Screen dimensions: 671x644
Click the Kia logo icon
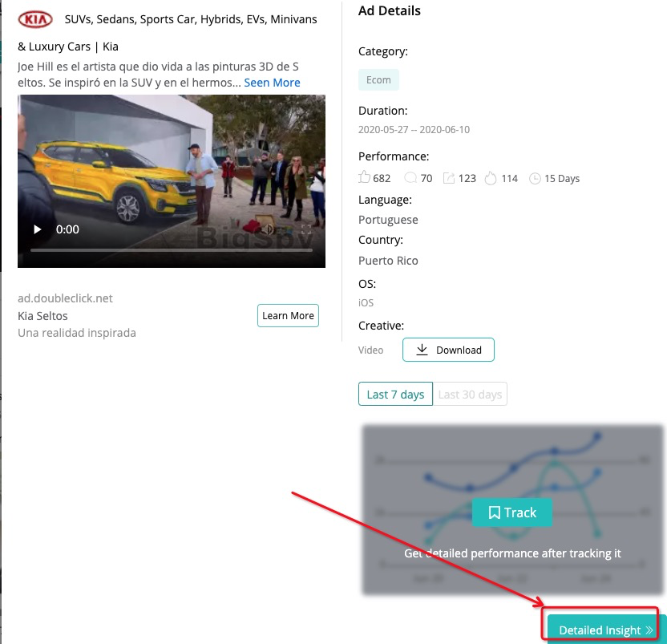pyautogui.click(x=35, y=19)
